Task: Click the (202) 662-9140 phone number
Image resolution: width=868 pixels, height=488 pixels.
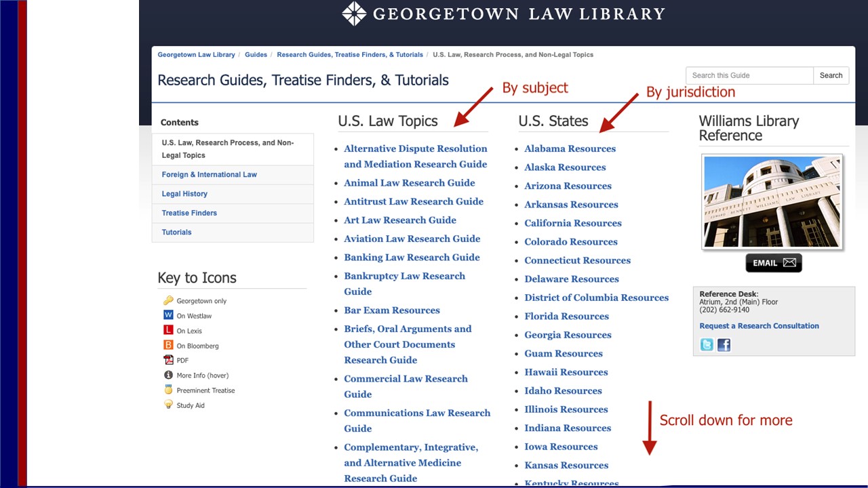Action: pos(724,310)
